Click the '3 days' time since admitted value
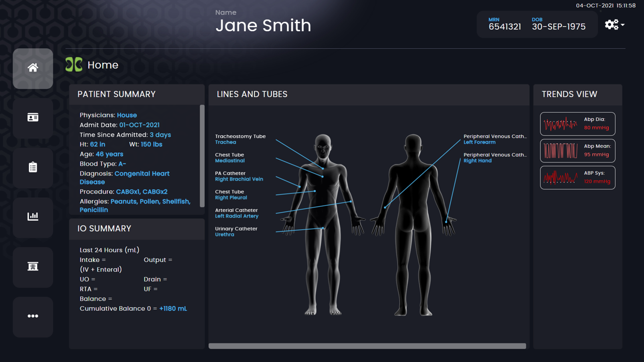The height and width of the screenshot is (362, 644). [160, 135]
